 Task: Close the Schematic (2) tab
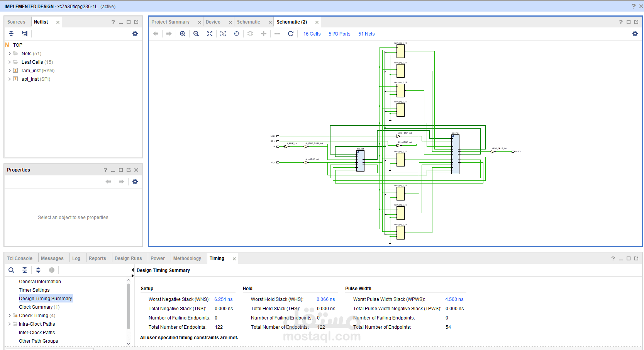click(x=317, y=22)
